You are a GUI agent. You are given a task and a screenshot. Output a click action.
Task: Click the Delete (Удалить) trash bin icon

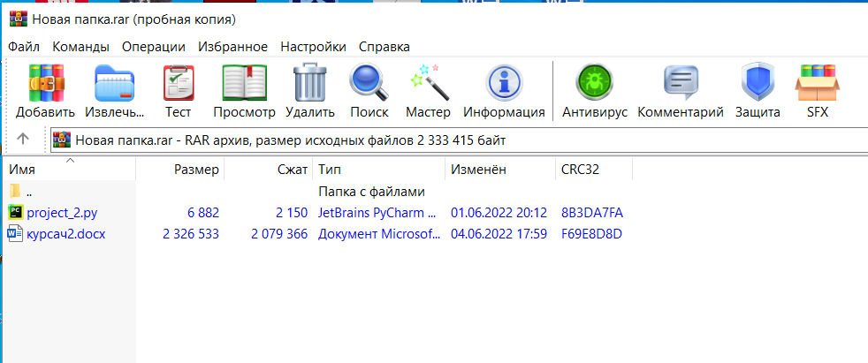309,86
